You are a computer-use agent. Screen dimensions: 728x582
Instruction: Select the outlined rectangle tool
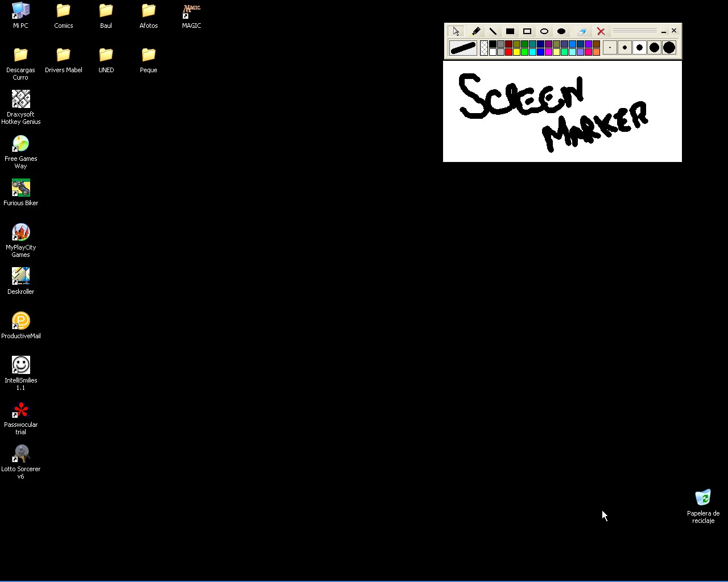coord(527,31)
